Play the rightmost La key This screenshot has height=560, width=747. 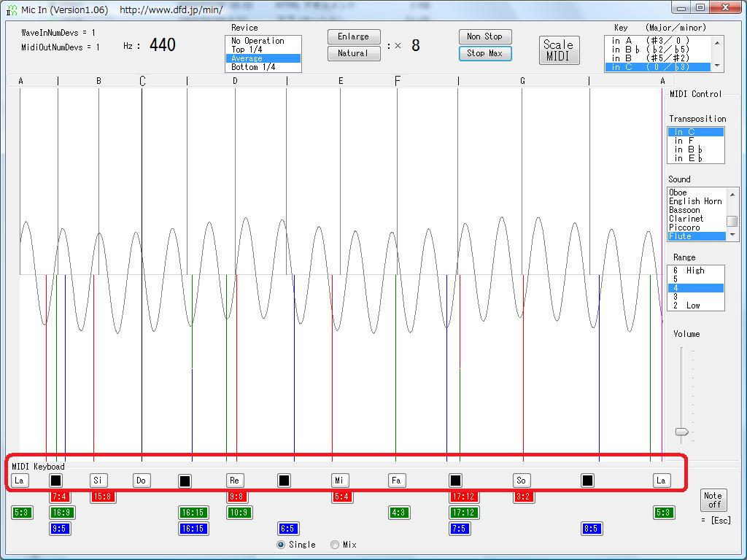click(662, 480)
